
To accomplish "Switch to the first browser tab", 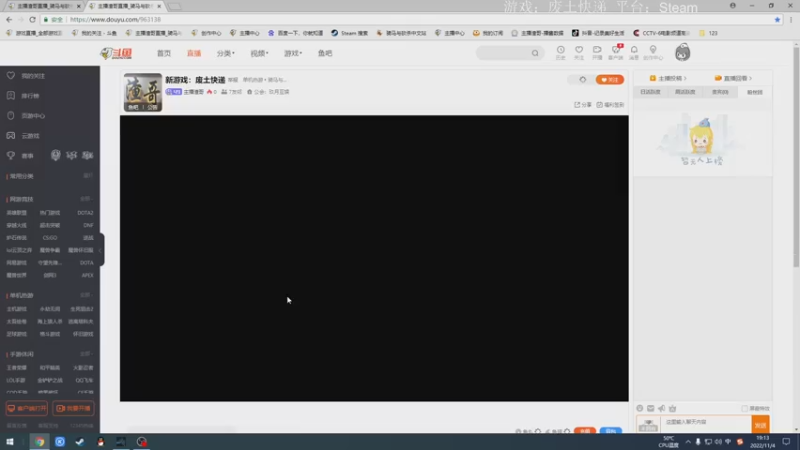I will coord(43,6).
